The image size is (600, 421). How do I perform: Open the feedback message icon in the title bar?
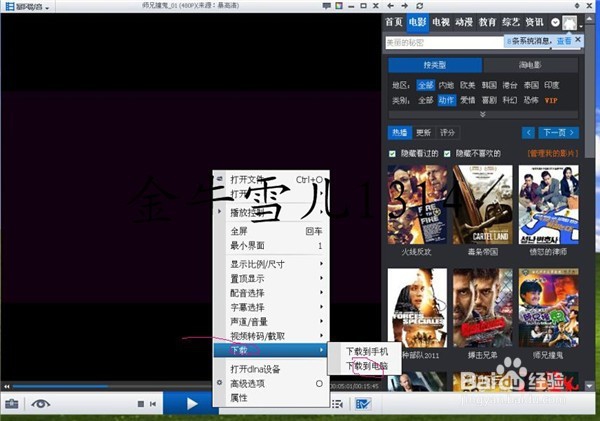point(326,6)
